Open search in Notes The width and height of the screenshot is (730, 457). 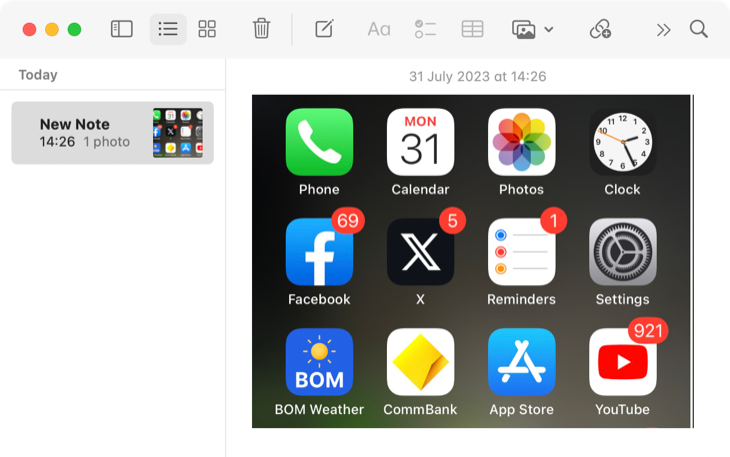[699, 29]
